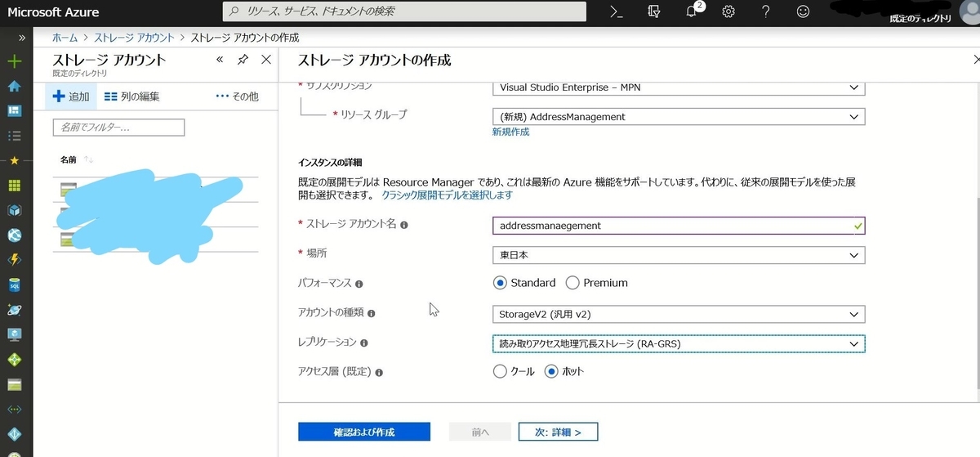Image resolution: width=980 pixels, height=457 pixels.
Task: Select the Premium performance radio button
Action: click(x=572, y=283)
